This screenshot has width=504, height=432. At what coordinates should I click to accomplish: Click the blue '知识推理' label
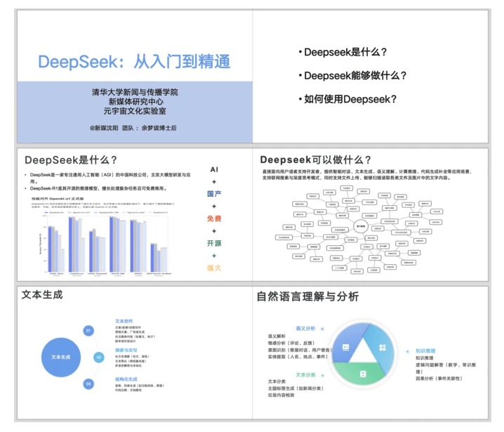point(425,351)
